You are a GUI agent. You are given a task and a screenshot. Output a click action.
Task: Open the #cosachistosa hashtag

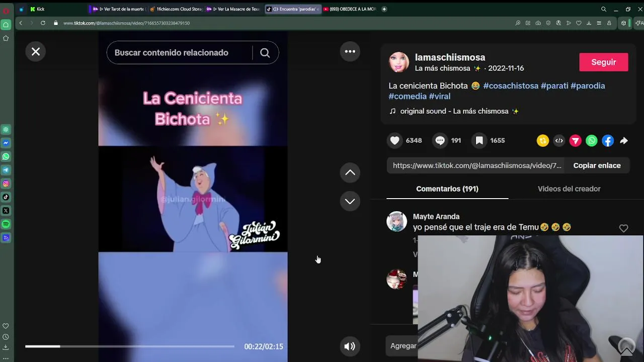511,86
